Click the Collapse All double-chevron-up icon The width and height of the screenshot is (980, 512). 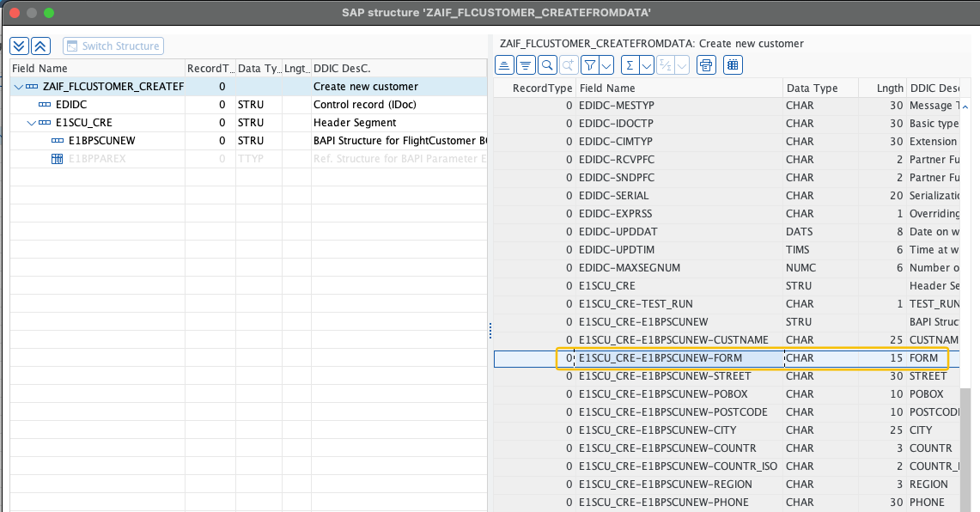coord(40,46)
